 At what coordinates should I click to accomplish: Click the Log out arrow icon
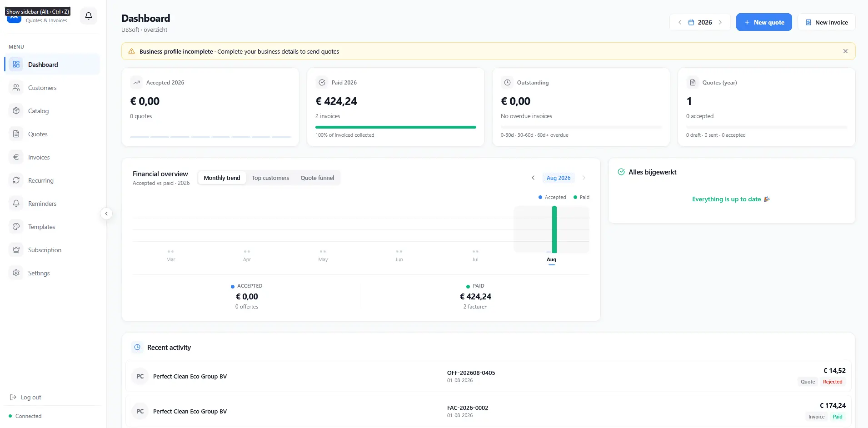pos(13,397)
